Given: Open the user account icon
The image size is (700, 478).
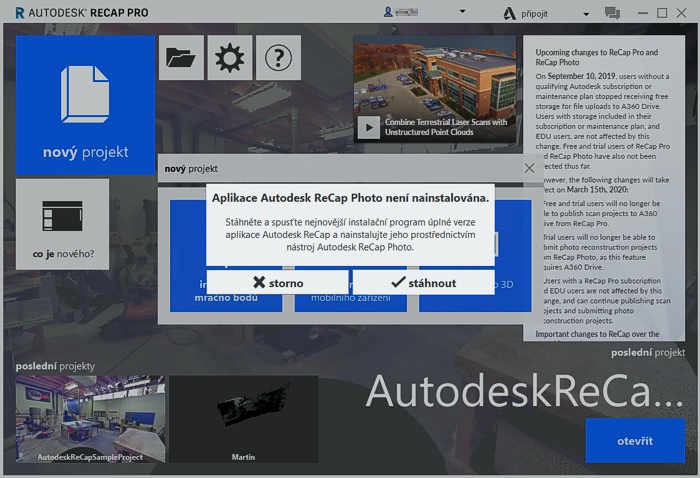Looking at the screenshot, I should pyautogui.click(x=388, y=12).
